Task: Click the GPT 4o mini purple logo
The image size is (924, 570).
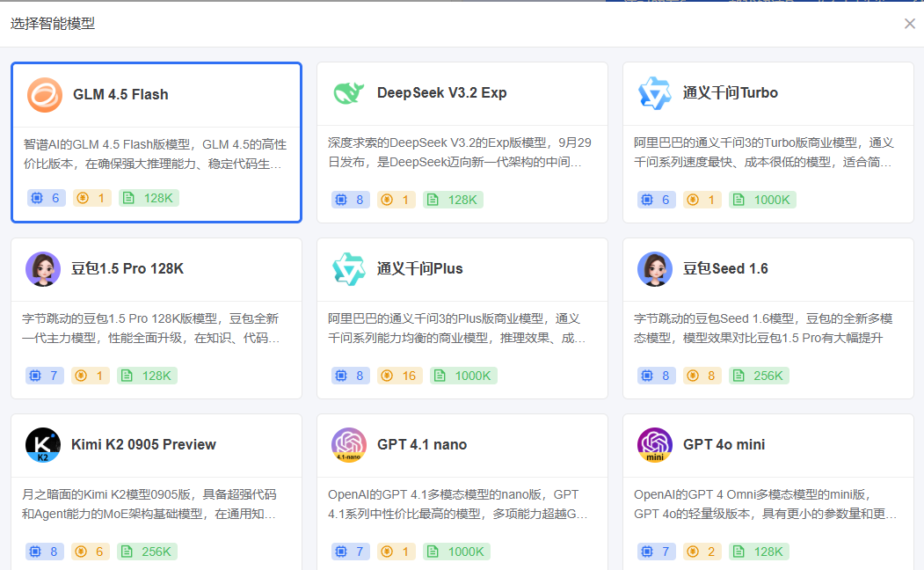Action: click(655, 445)
